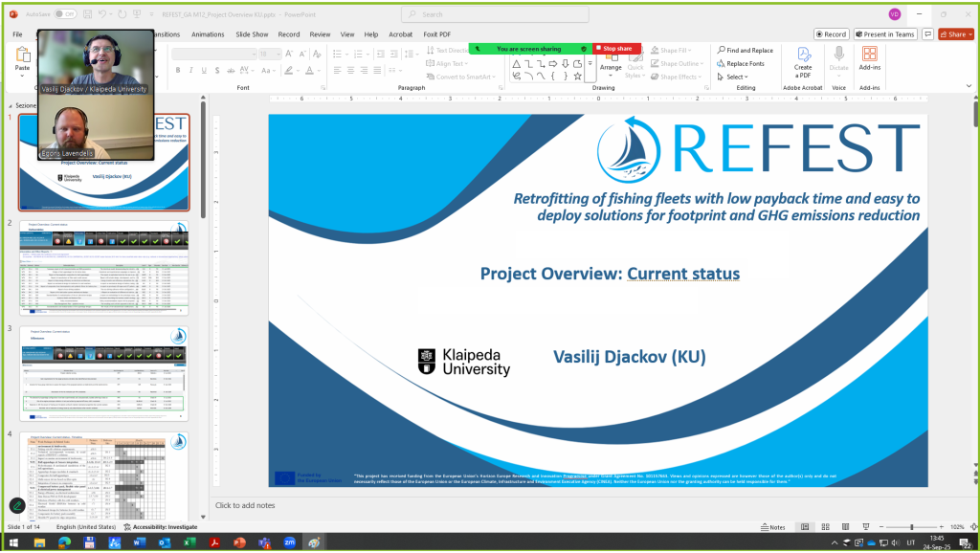980x553 pixels.
Task: Toggle the AutoSave switch
Action: (x=64, y=13)
